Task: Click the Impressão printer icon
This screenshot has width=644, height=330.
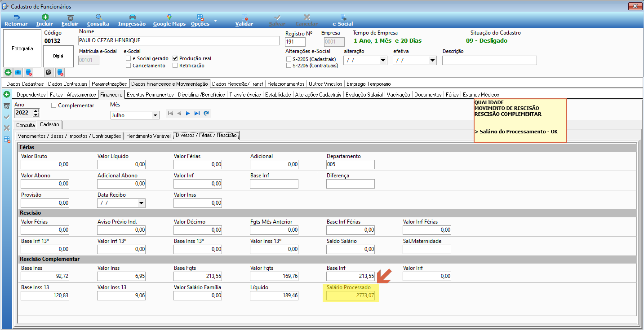Action: coord(132,17)
